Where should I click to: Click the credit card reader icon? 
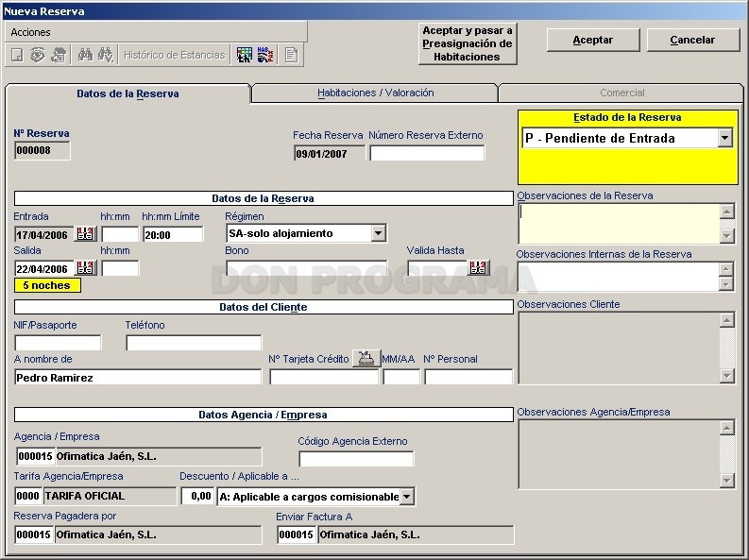point(366,358)
